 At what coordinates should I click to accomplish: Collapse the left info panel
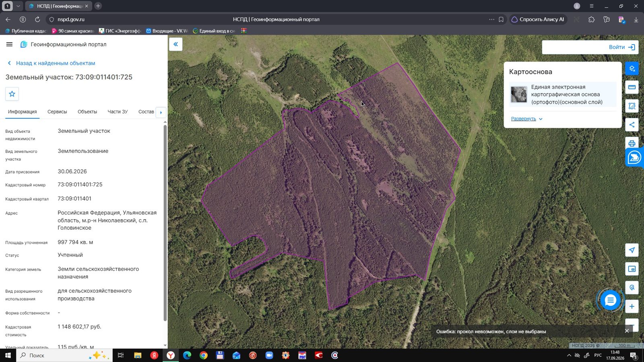[175, 44]
